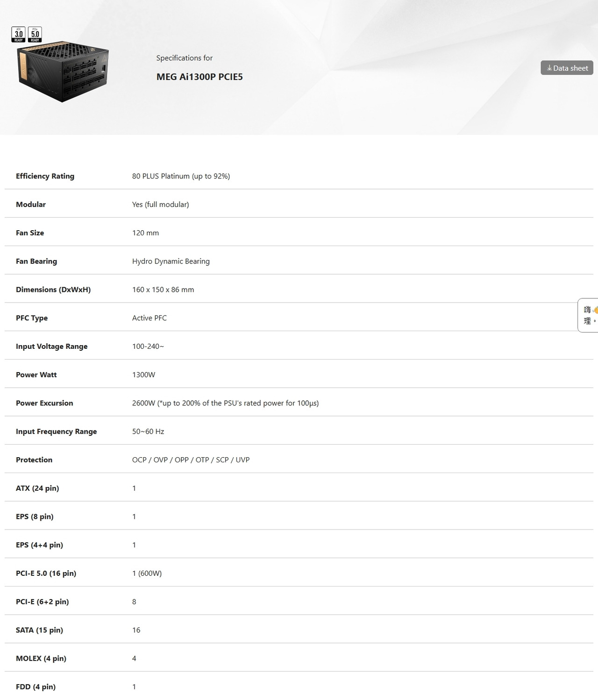
Task: Click the 'Specifications for' heading text
Action: tap(184, 58)
